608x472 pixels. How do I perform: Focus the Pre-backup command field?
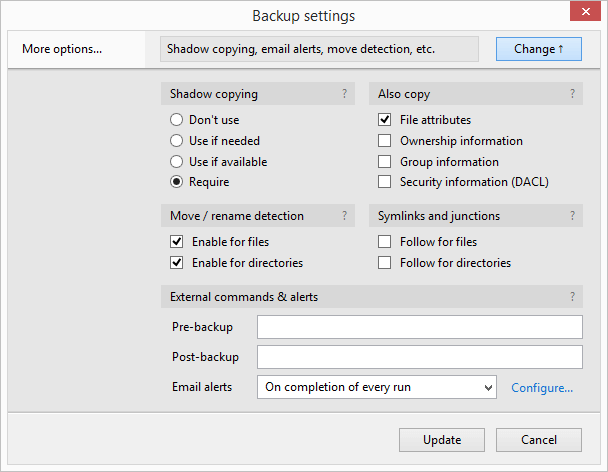(x=419, y=327)
